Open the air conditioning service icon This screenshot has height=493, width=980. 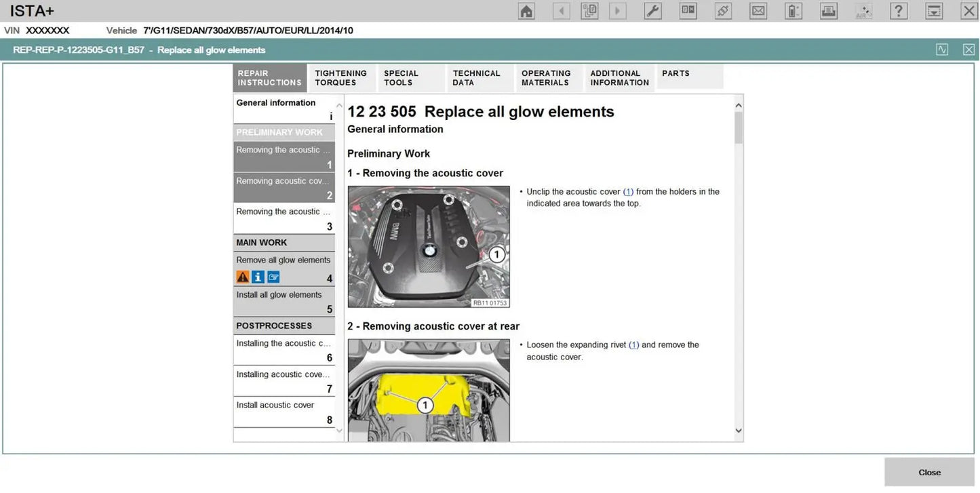click(863, 11)
